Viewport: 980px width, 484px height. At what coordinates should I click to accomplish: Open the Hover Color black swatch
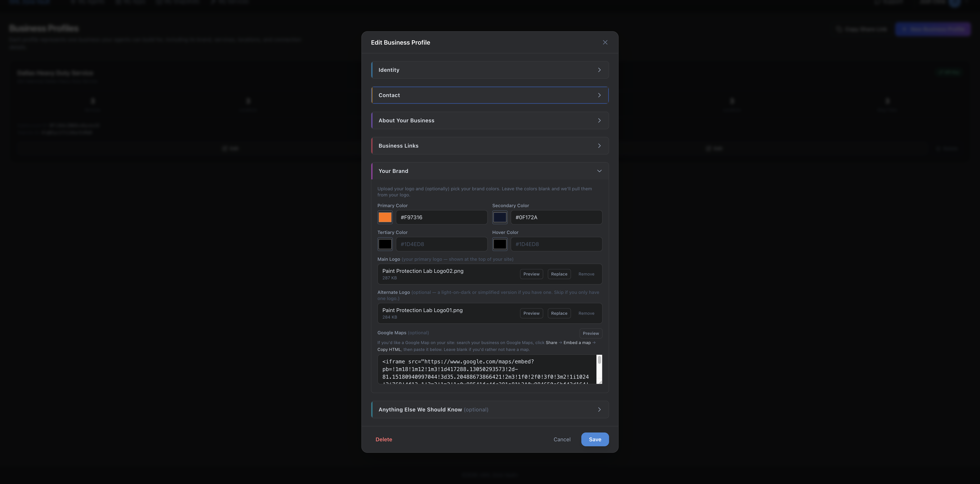[500, 244]
